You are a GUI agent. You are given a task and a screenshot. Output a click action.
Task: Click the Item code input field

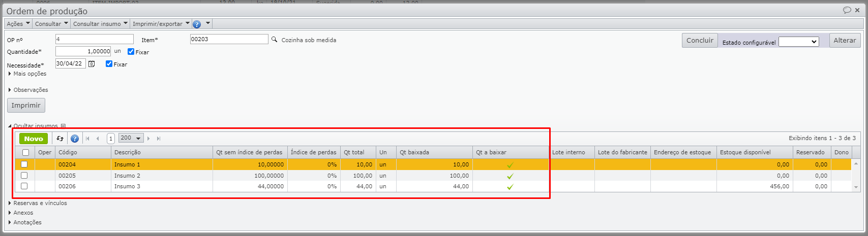229,39
